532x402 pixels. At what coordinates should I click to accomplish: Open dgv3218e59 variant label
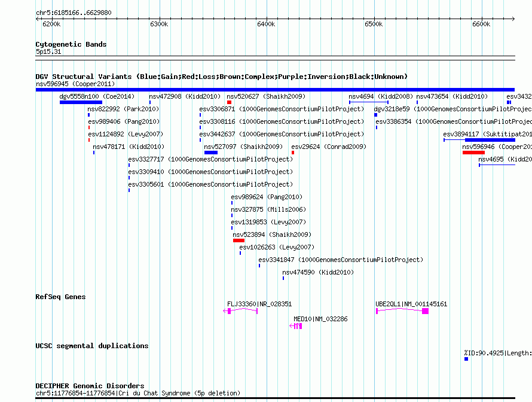pyautogui.click(x=452, y=109)
